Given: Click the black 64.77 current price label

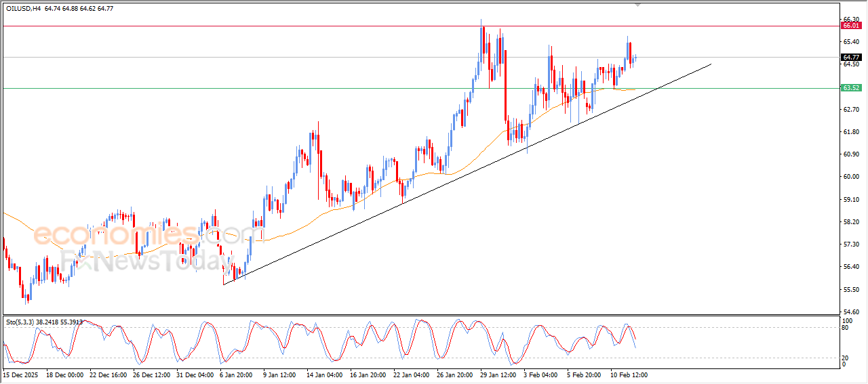Looking at the screenshot, I should point(850,58).
